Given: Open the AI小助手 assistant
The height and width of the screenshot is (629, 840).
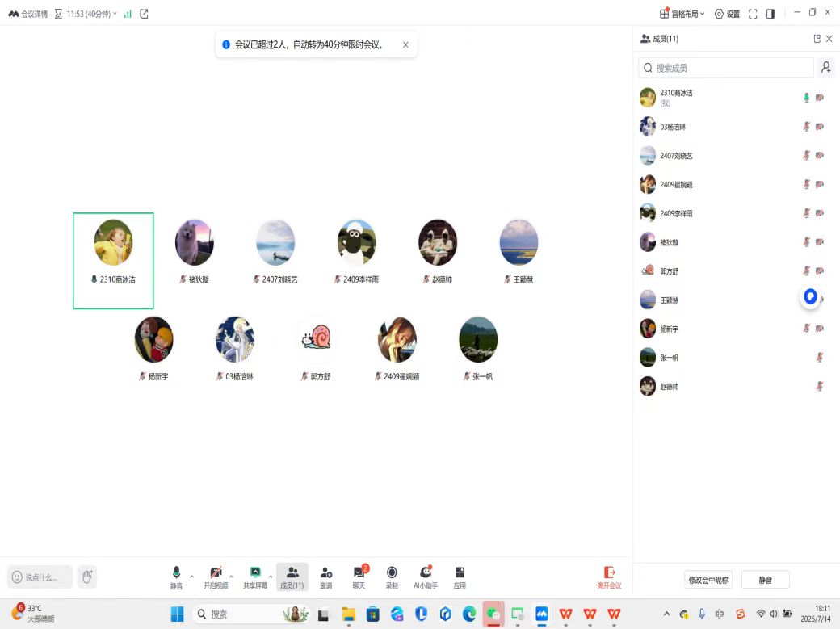Looking at the screenshot, I should coord(426,577).
